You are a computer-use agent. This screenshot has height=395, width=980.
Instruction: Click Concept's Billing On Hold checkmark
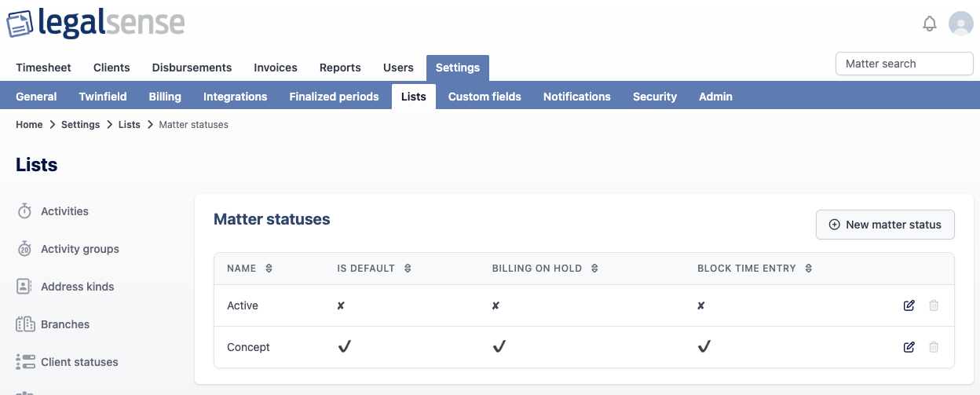pos(499,346)
